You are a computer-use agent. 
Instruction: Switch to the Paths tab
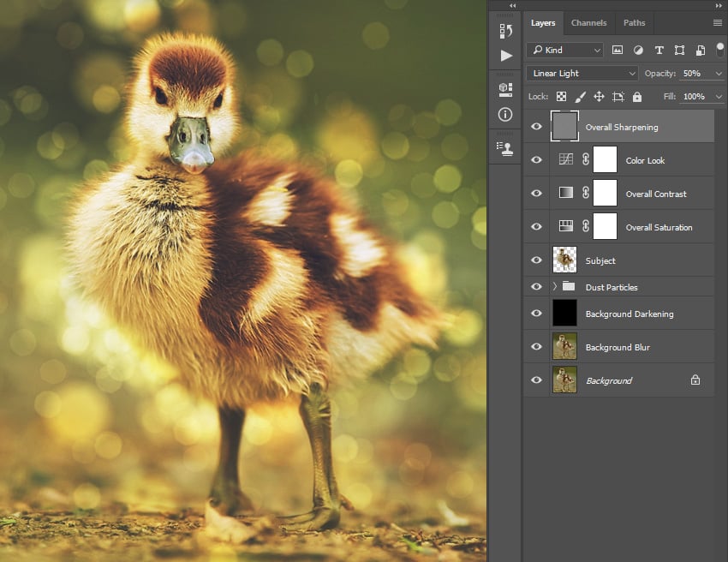[x=634, y=23]
